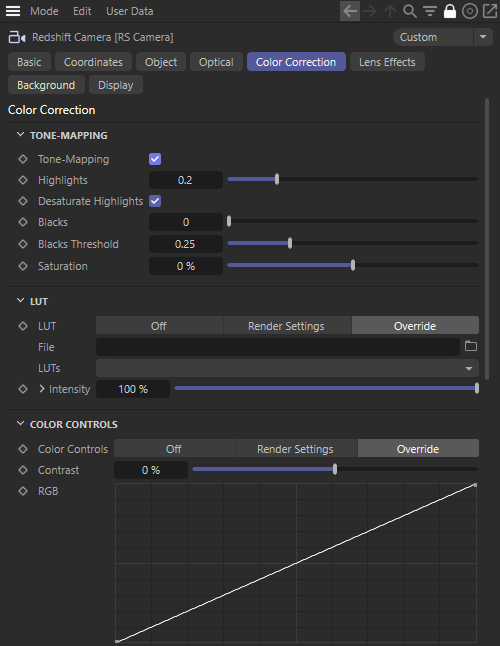The image size is (500, 646).
Task: Switch to the Lens Effects tab
Action: [387, 62]
